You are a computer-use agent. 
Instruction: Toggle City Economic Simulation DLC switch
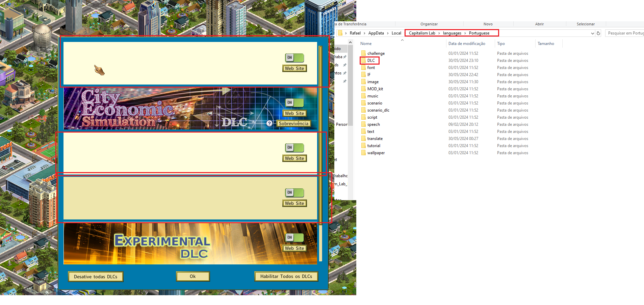pos(294,103)
